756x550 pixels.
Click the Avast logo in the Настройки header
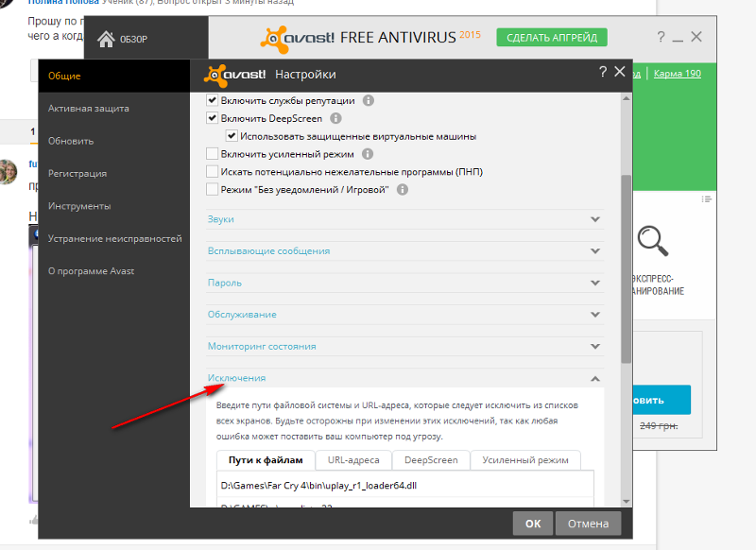234,75
